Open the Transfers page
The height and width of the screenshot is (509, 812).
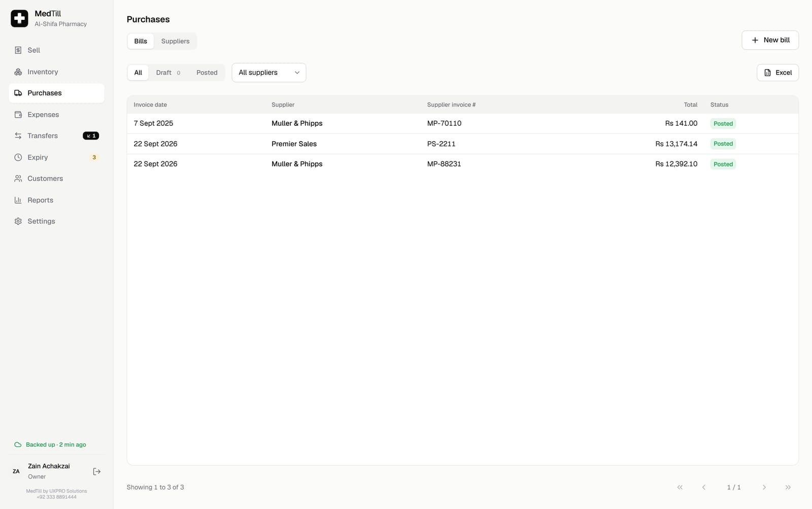[x=56, y=136]
